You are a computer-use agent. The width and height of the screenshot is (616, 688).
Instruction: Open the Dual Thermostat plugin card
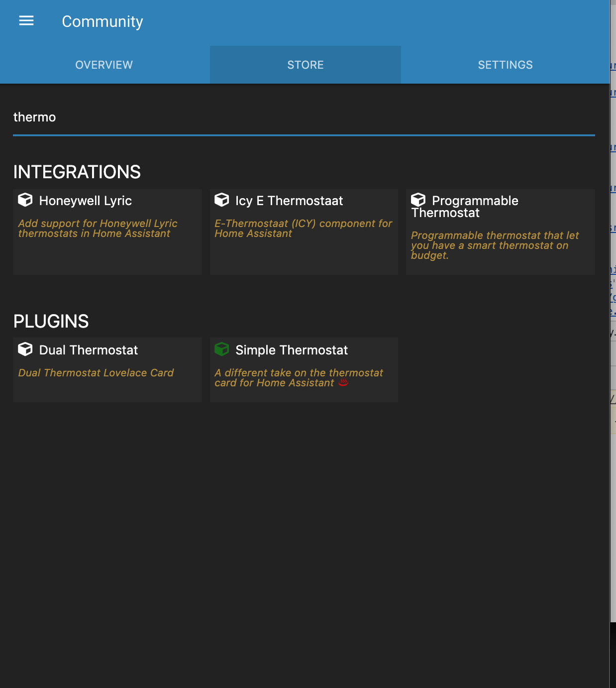pyautogui.click(x=107, y=369)
